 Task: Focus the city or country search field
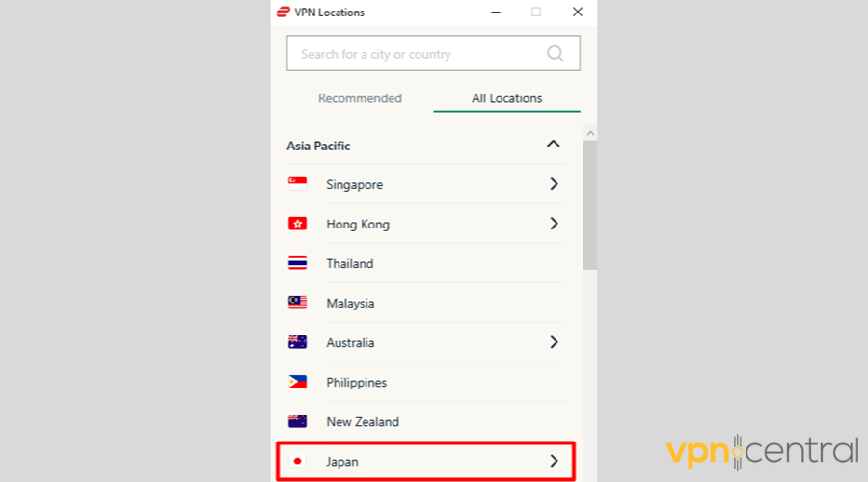(x=415, y=54)
